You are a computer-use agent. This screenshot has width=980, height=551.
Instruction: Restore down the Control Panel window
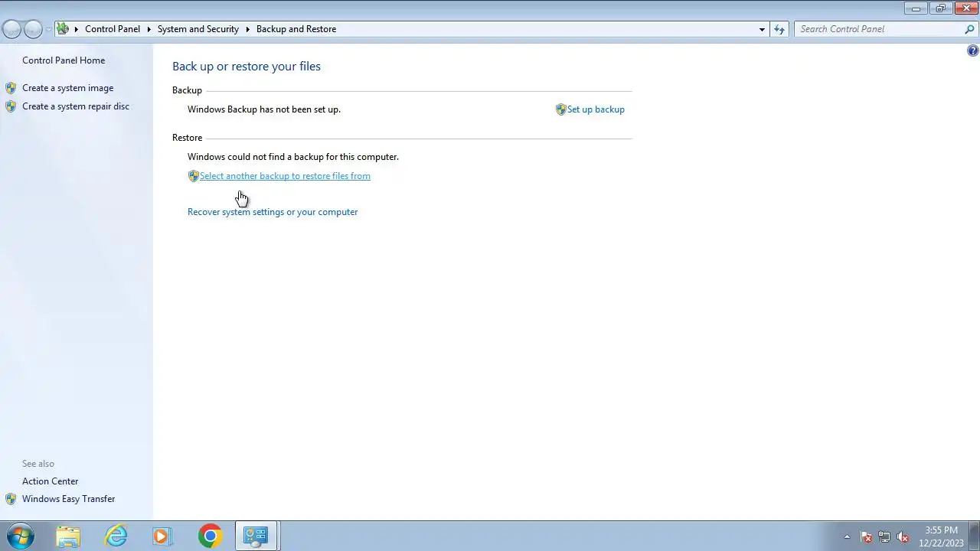point(941,8)
